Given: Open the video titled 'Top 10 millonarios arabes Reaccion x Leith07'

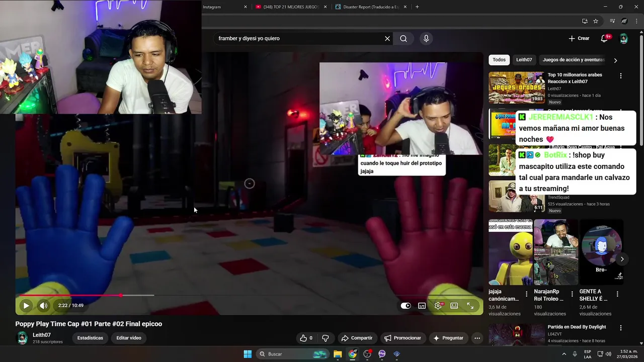Looking at the screenshot, I should click(x=575, y=78).
